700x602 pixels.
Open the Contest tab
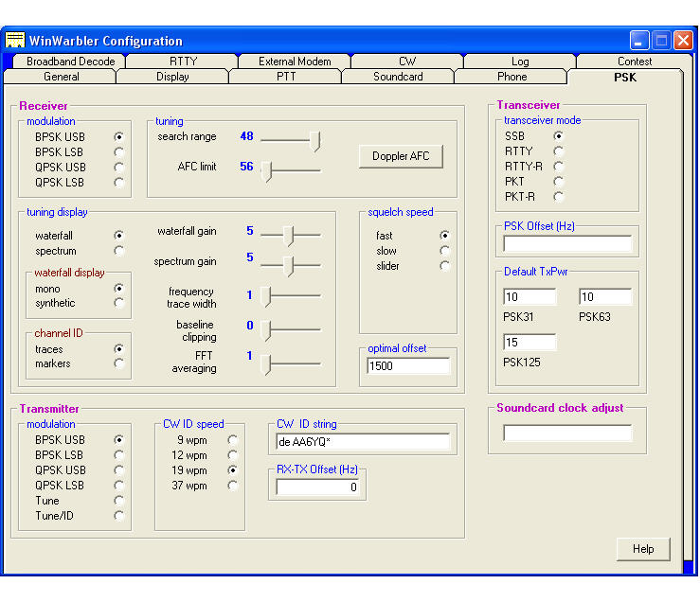click(635, 62)
